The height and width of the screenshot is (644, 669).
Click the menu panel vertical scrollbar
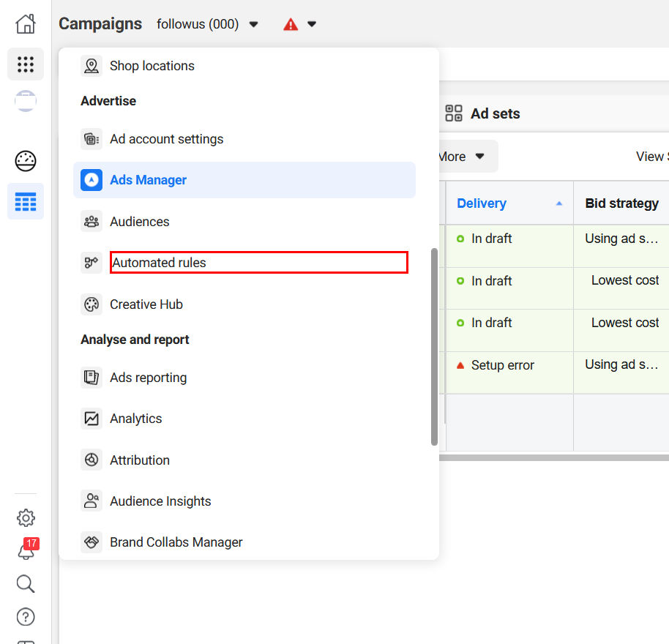pyautogui.click(x=434, y=346)
